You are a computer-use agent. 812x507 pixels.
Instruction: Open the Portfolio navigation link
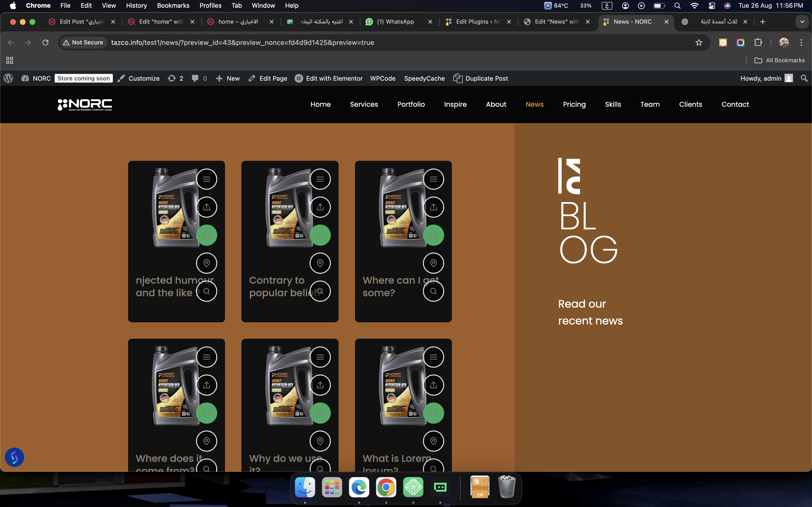(411, 104)
